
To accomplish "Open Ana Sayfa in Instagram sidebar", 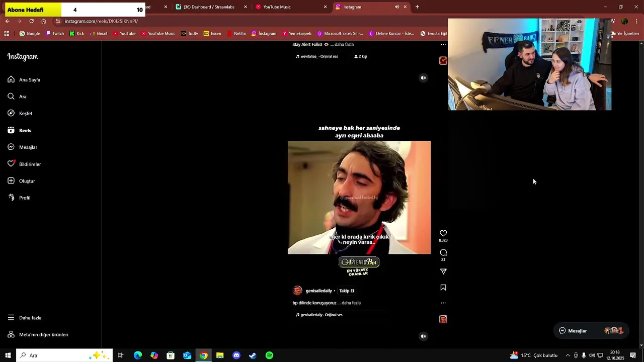I will pyautogui.click(x=24, y=79).
